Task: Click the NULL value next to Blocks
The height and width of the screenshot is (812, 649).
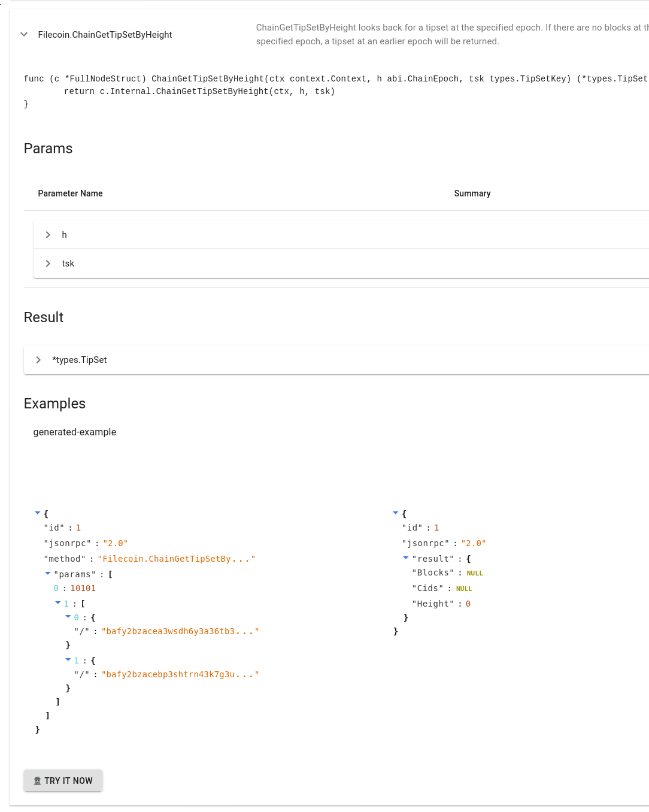Action: click(474, 573)
